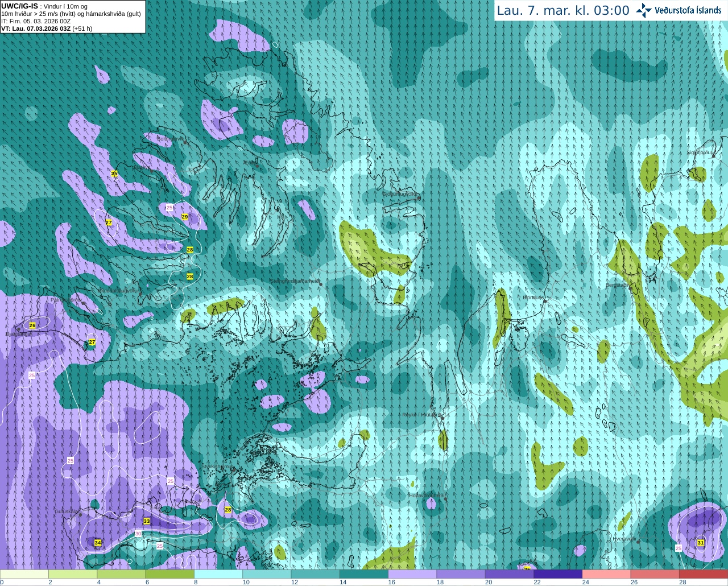728x586 pixels.
Task: Click the Hveravellir station label
Action: tap(624, 538)
